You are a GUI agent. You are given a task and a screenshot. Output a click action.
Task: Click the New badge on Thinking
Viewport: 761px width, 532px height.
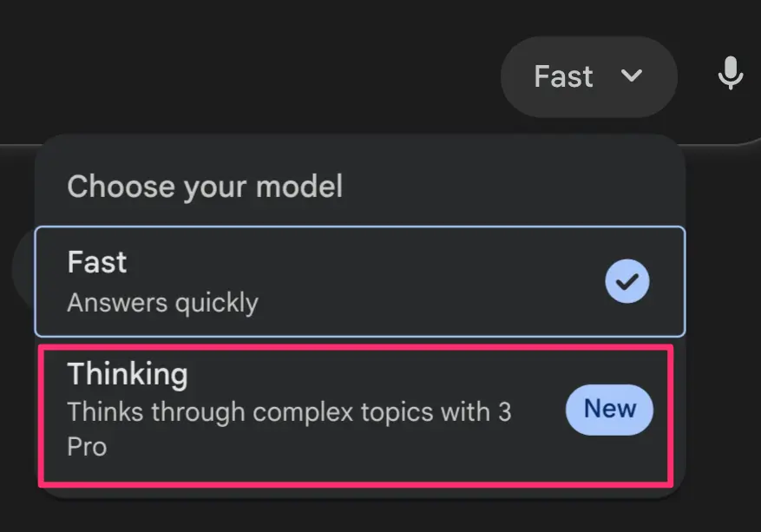tap(609, 409)
